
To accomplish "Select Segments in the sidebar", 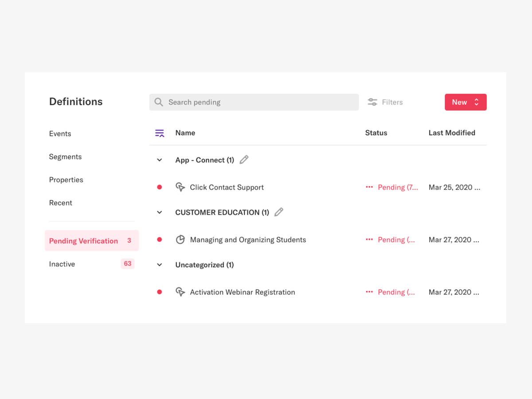I will [65, 156].
